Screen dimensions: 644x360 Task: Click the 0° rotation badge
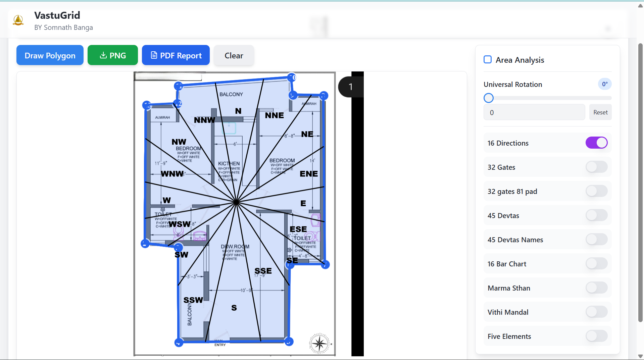pyautogui.click(x=604, y=84)
